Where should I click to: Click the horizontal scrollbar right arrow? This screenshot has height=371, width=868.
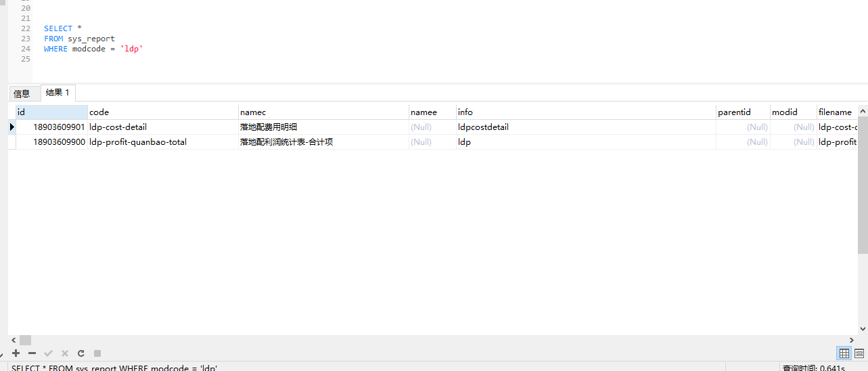pos(852,340)
